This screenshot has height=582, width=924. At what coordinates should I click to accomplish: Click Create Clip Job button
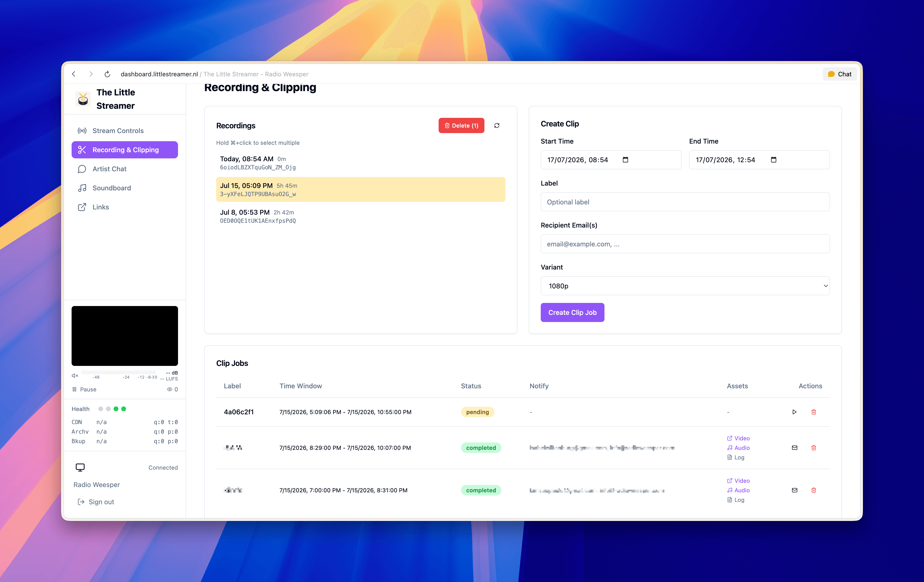(x=572, y=312)
